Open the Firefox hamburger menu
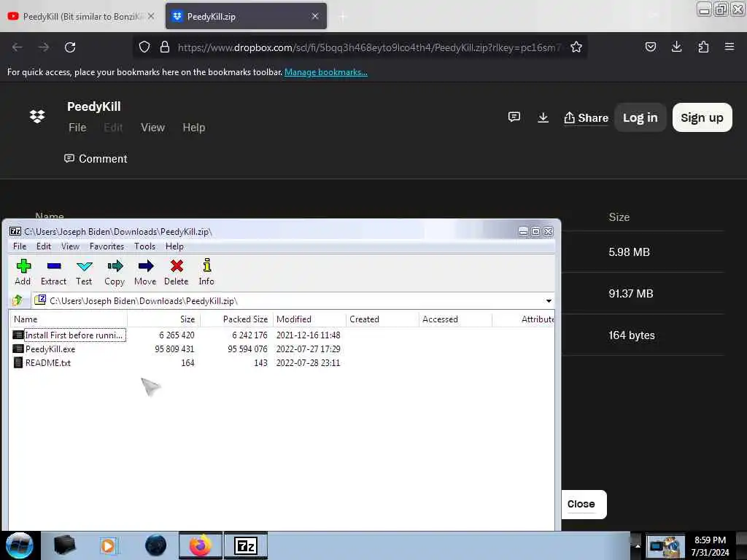Image resolution: width=747 pixels, height=560 pixels. [x=729, y=47]
